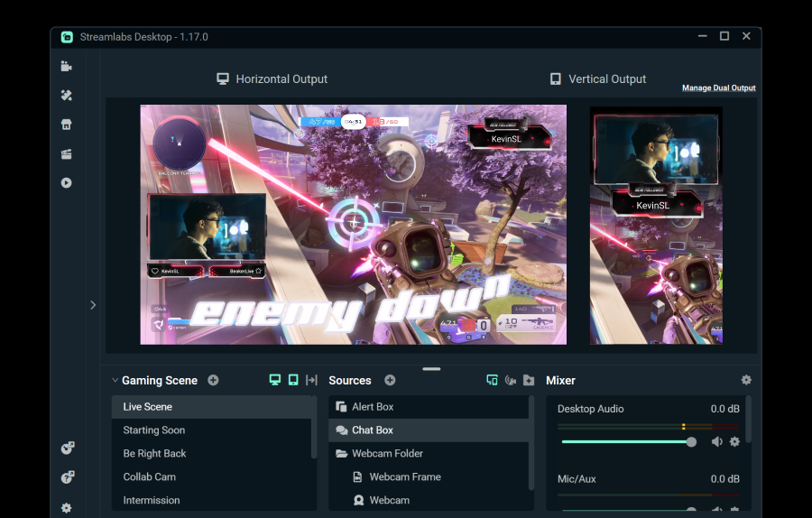Select webcam overlay in horizontal preview
The height and width of the screenshot is (518, 812).
coord(208,227)
